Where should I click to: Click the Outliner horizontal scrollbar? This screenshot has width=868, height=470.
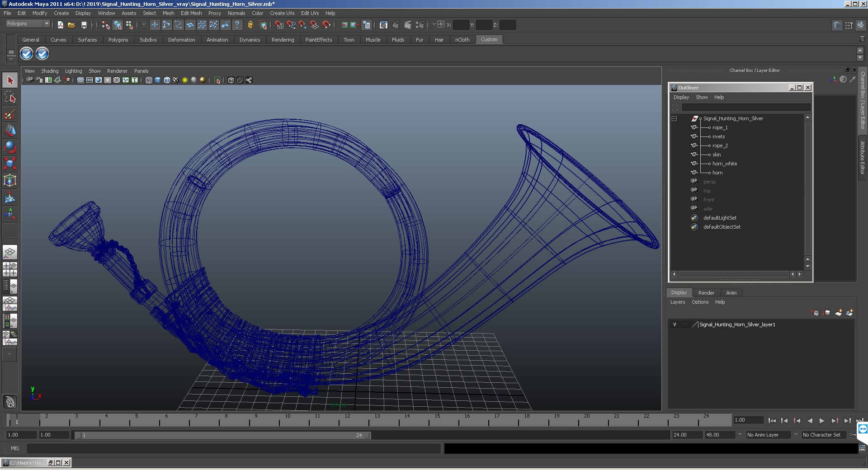pyautogui.click(x=733, y=274)
